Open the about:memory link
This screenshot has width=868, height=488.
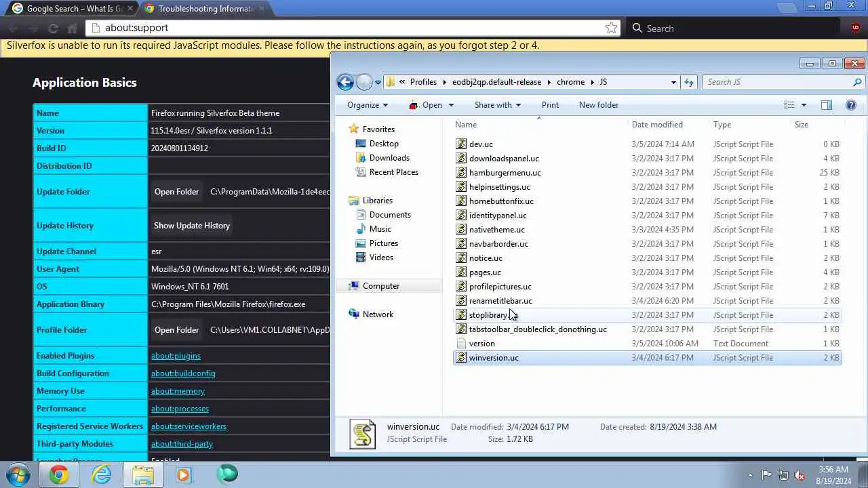[x=178, y=391]
